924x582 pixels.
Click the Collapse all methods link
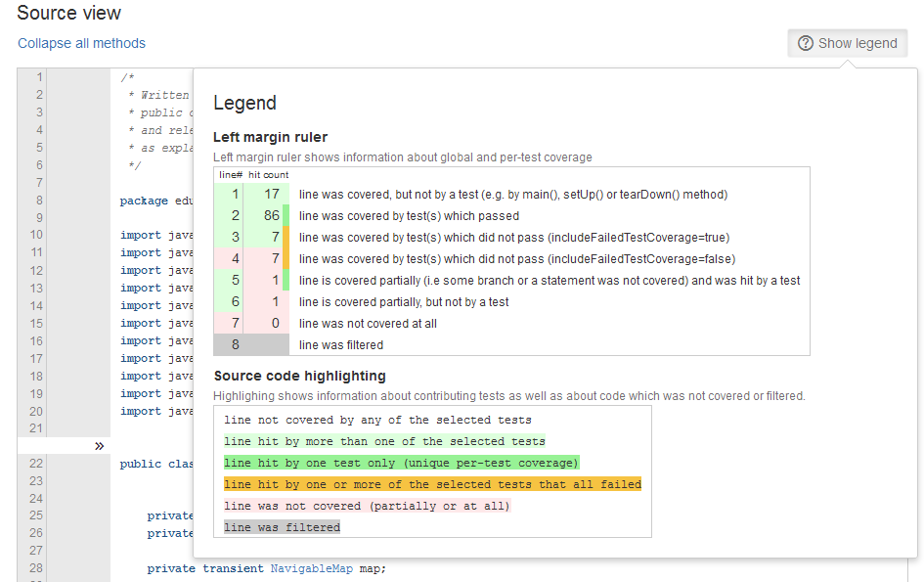click(81, 43)
